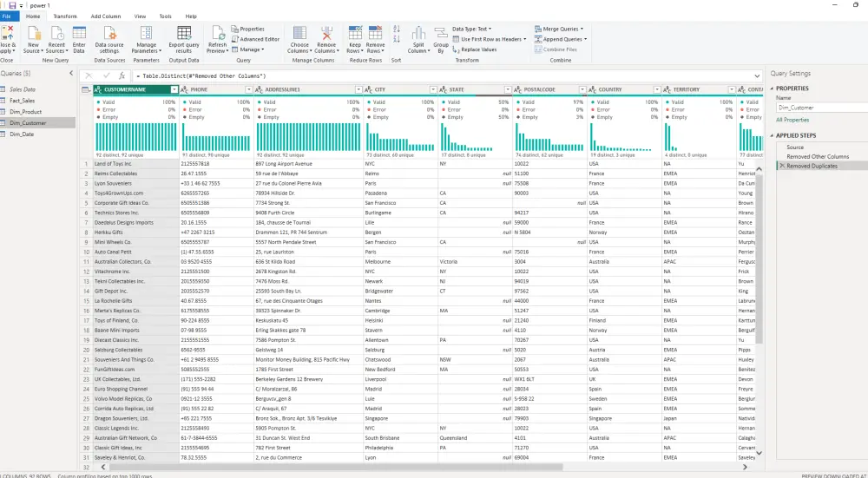Expand the formula bar chevron
This screenshot has height=478, width=868.
(x=757, y=75)
